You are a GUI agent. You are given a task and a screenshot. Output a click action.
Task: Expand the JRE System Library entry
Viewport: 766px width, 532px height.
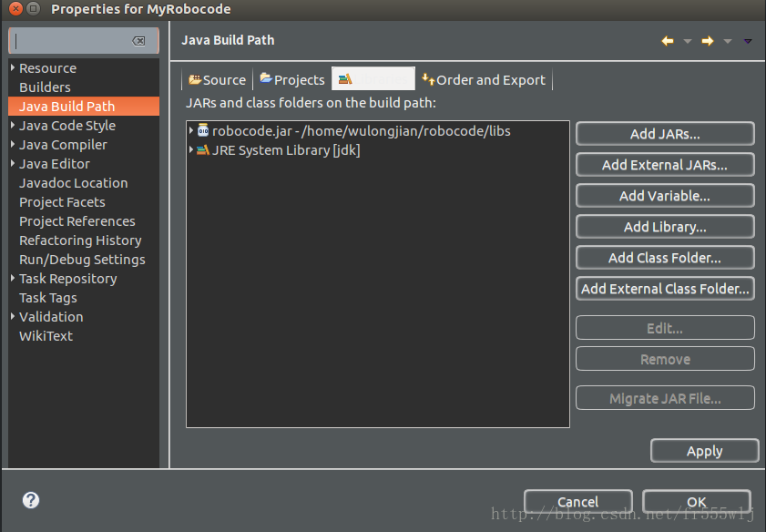point(191,150)
